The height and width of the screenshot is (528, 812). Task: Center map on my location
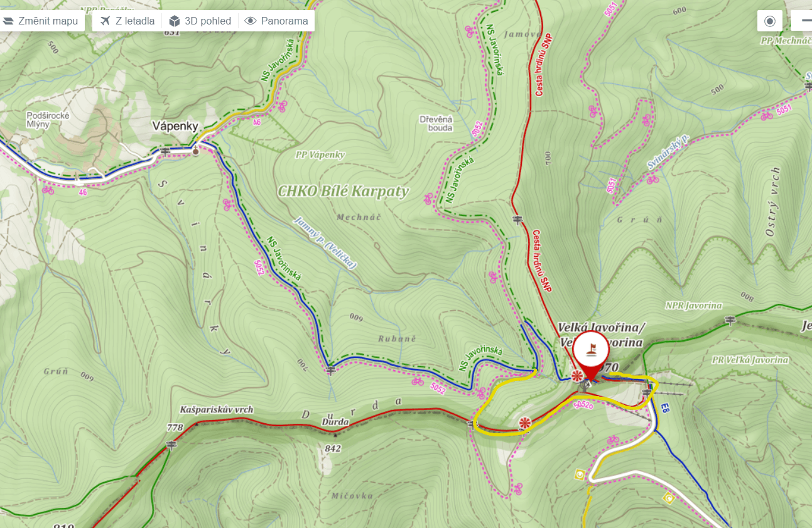tap(770, 21)
